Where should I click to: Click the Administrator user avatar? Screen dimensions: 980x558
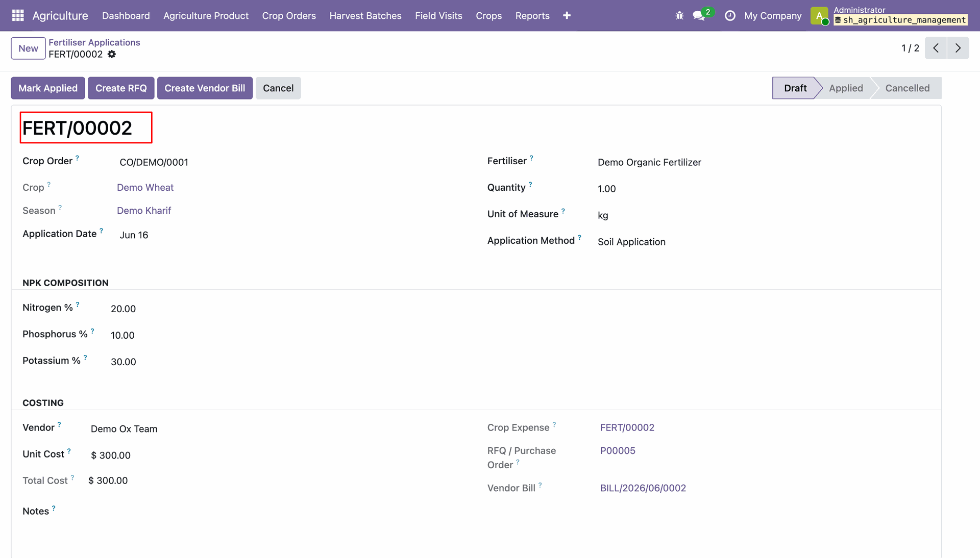819,16
